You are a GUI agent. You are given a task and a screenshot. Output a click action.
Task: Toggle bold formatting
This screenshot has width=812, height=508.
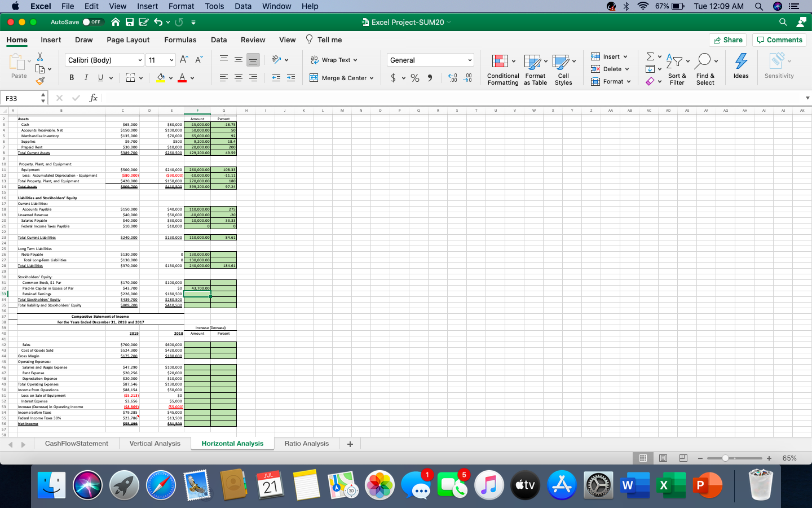[72, 77]
